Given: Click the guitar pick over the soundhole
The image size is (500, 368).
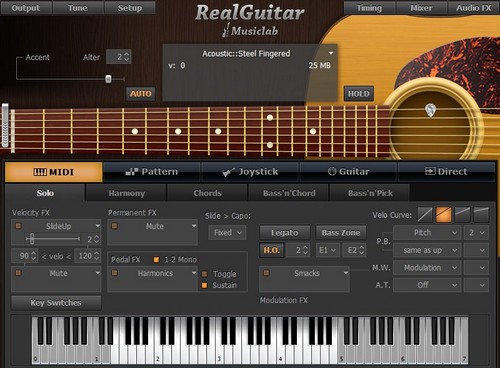Looking at the screenshot, I should [x=430, y=110].
